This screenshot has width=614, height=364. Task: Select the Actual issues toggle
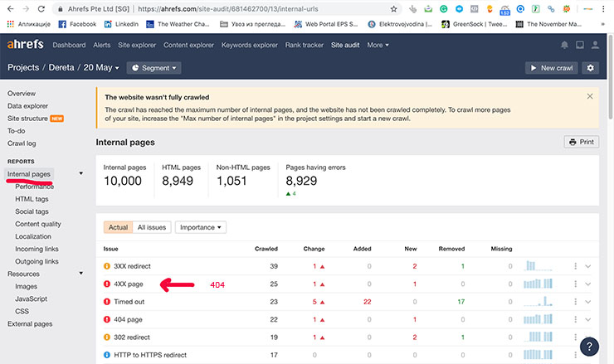click(x=119, y=227)
